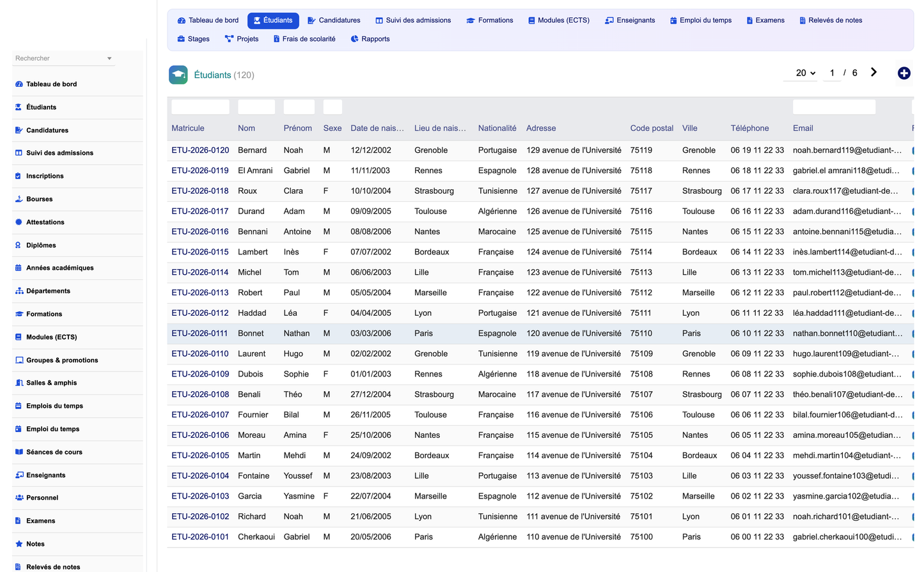Viewport: 924px width, 572px height.
Task: Open the Projets top tab
Action: [242, 39]
